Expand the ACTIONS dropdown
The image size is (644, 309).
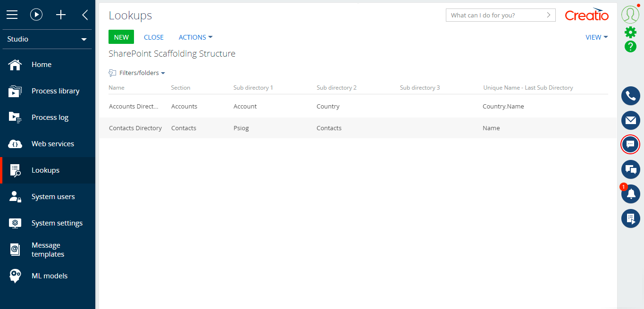pos(195,37)
